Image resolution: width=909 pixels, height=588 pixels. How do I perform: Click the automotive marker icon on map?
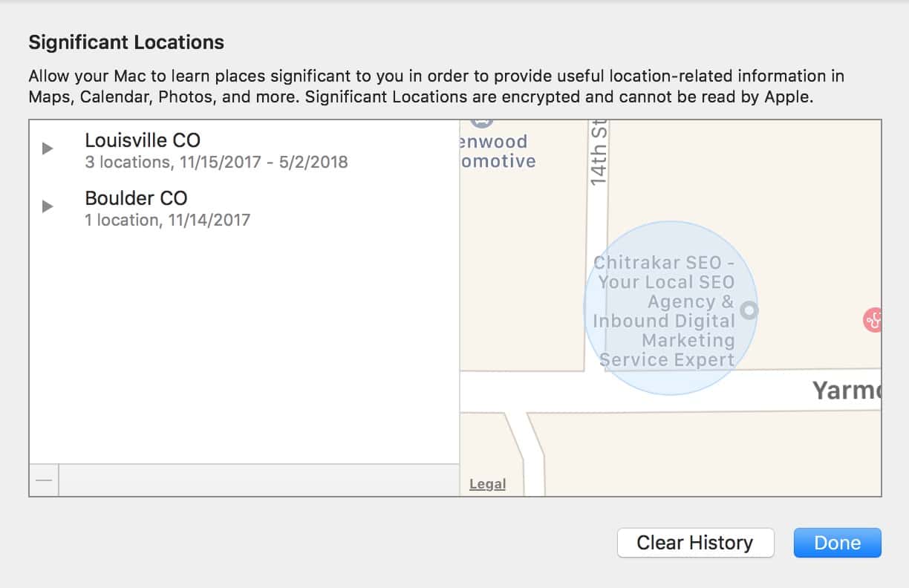(483, 122)
